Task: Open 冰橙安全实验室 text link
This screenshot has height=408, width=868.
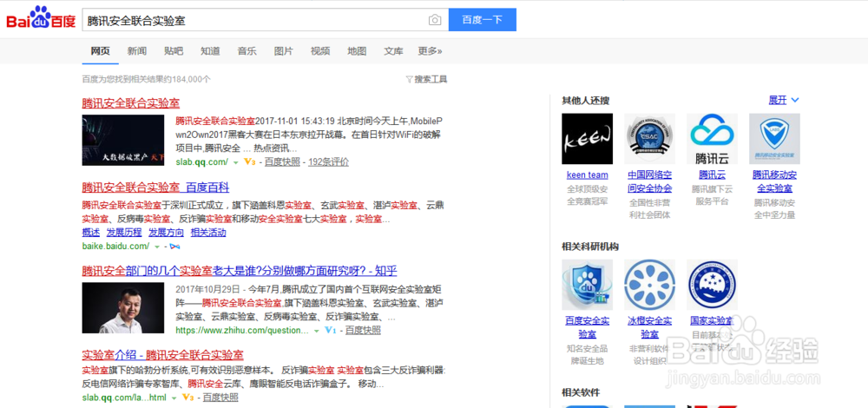Action: click(650, 328)
